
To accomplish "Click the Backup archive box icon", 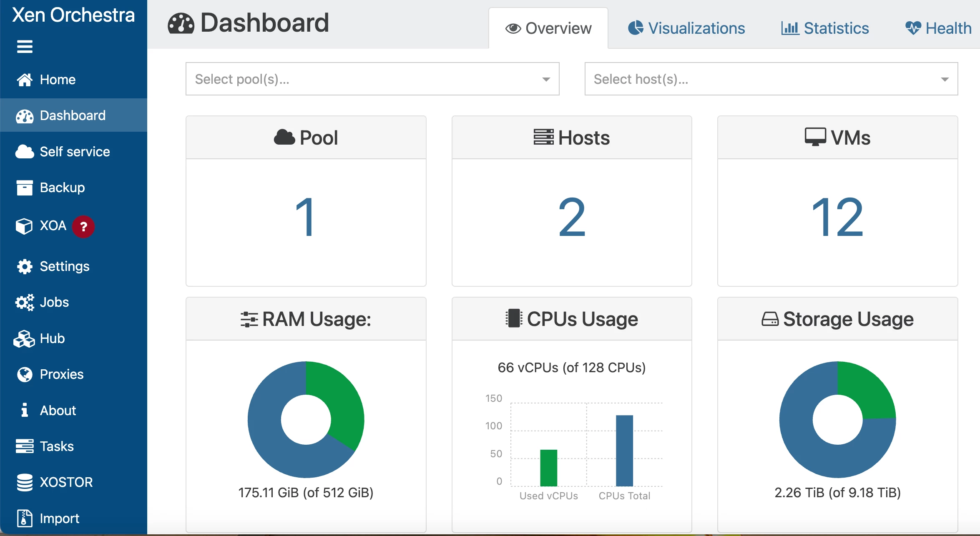I will pos(25,188).
